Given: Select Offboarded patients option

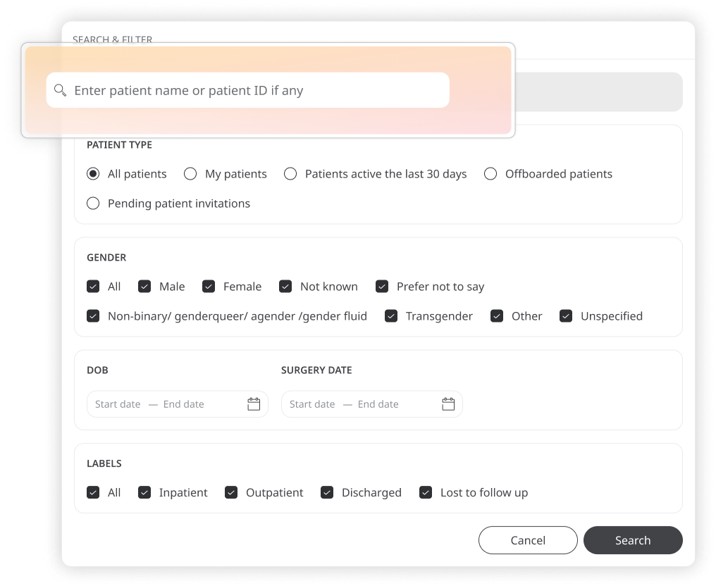Looking at the screenshot, I should point(490,174).
